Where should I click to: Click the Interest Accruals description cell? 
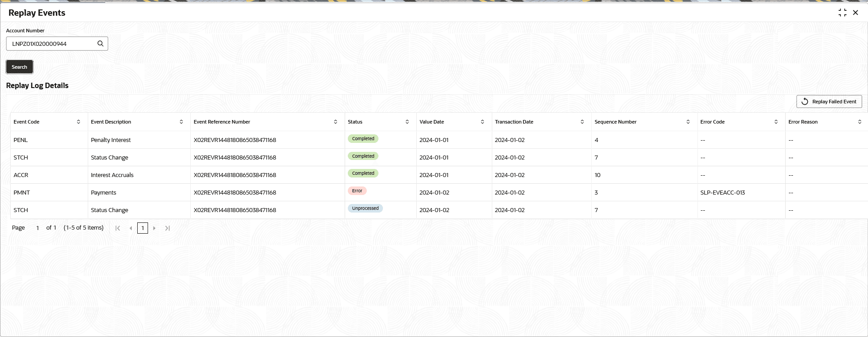139,175
